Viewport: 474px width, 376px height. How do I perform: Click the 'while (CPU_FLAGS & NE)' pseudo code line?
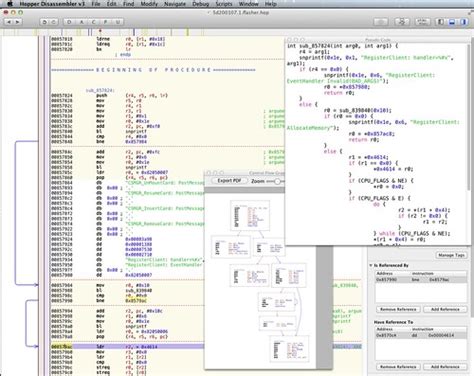point(412,233)
